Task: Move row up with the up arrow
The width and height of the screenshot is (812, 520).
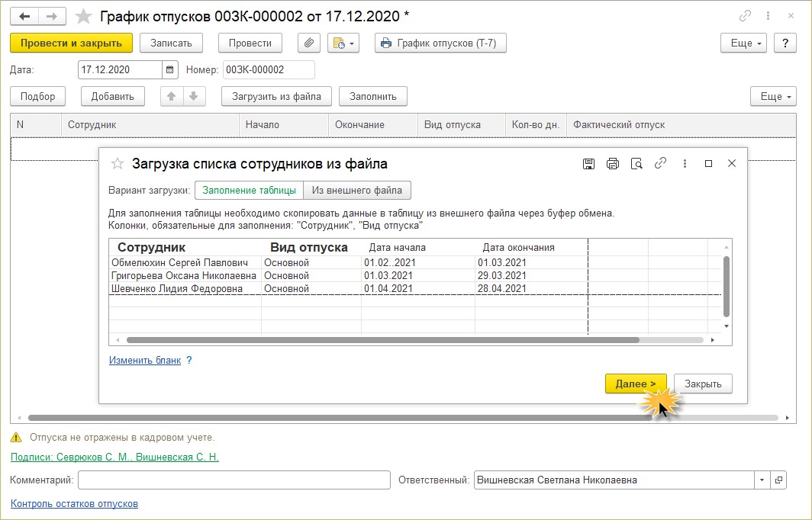Action: coord(172,96)
